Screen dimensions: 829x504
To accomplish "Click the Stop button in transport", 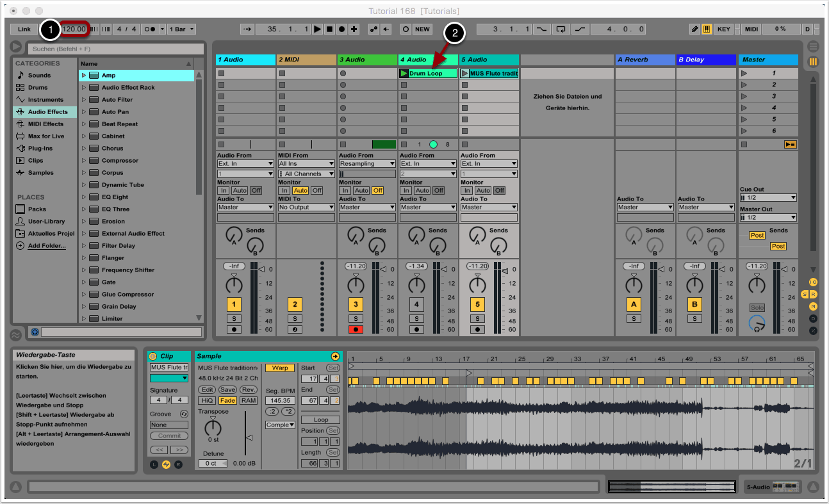I will coord(329,29).
